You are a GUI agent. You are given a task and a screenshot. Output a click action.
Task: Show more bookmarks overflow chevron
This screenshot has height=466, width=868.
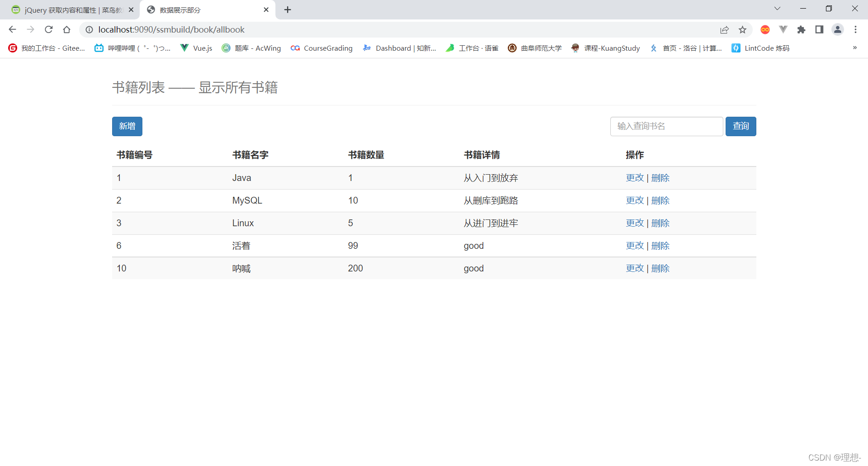click(x=854, y=48)
